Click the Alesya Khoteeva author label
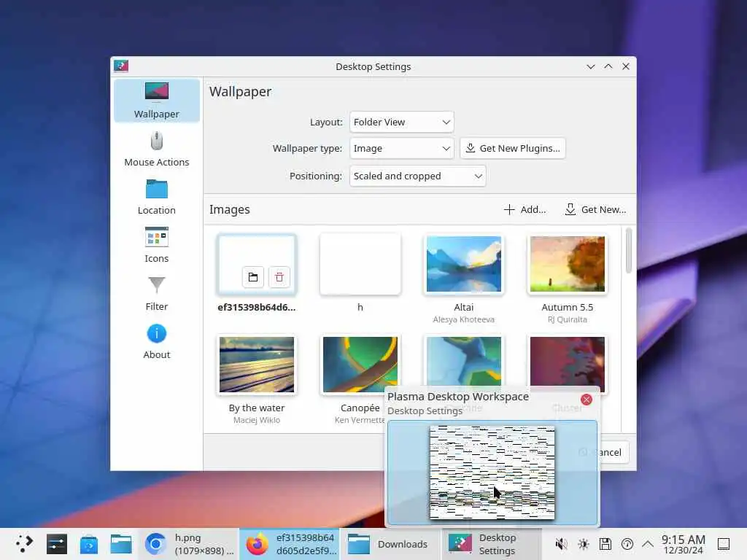Screen dimensions: 747x560 pos(463,319)
